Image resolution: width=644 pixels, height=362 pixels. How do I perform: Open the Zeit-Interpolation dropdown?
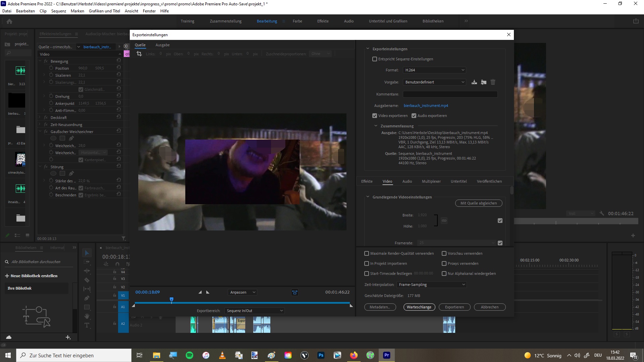(431, 284)
